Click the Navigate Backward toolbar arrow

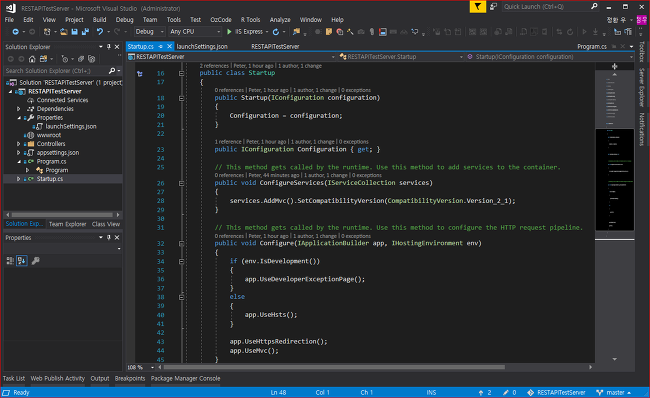tap(15, 32)
